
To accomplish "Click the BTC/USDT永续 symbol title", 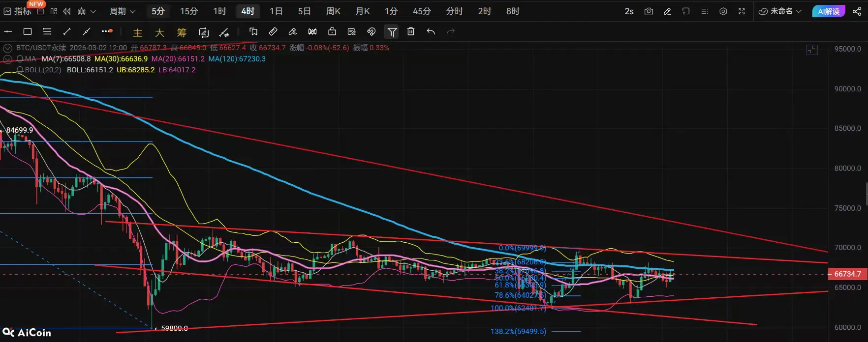I will [x=41, y=48].
